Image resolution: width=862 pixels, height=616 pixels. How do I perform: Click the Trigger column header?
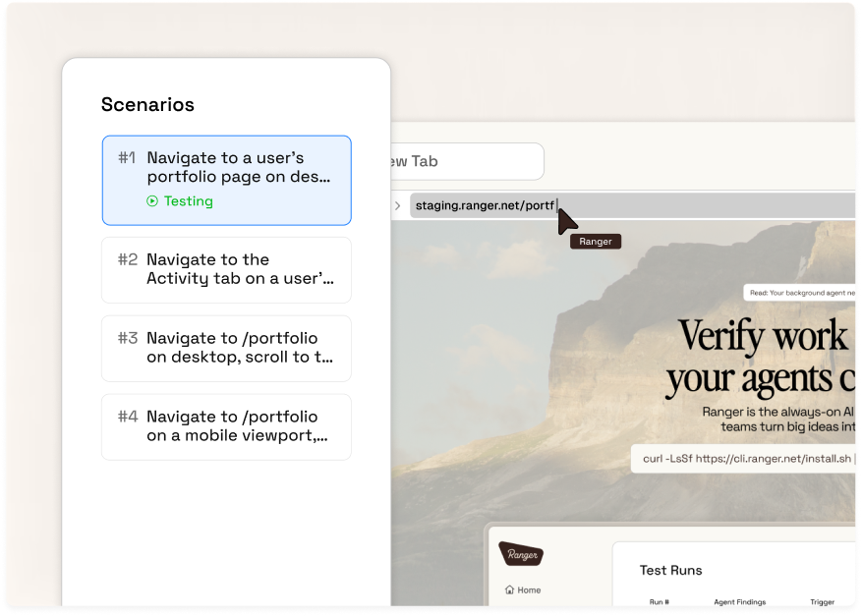(822, 601)
